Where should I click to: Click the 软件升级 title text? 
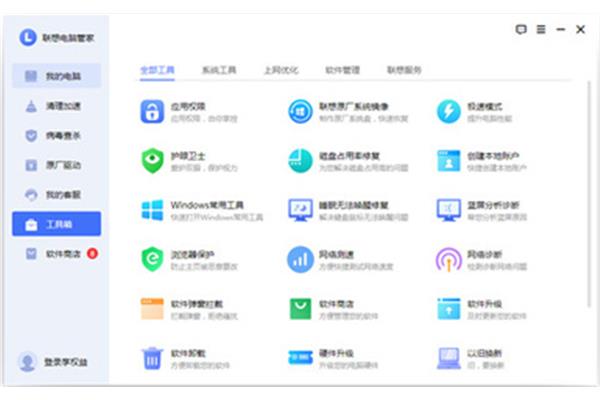coord(484,304)
